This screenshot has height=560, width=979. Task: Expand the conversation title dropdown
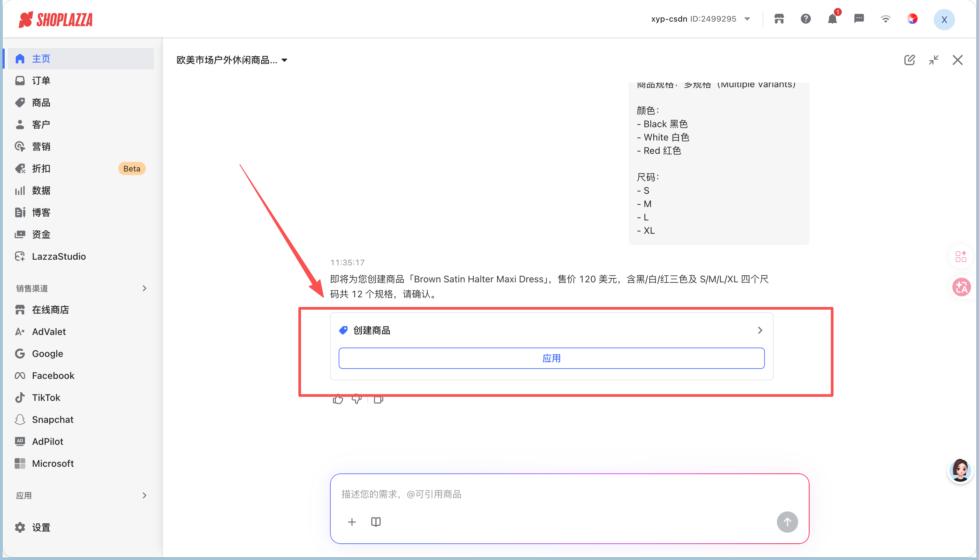click(232, 60)
